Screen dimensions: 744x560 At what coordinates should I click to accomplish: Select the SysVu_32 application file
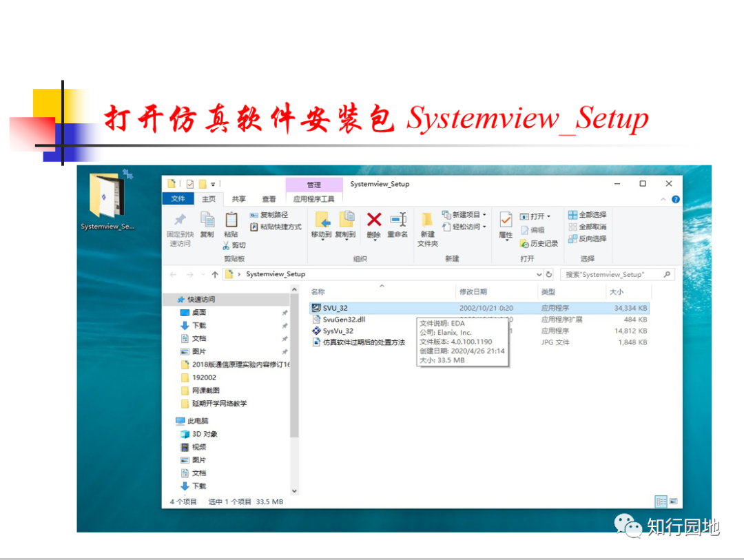click(x=332, y=331)
